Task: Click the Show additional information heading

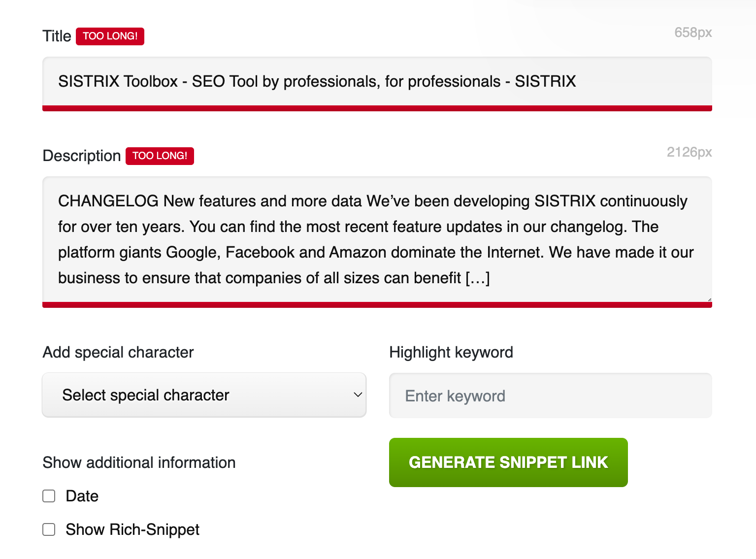Action: (139, 462)
